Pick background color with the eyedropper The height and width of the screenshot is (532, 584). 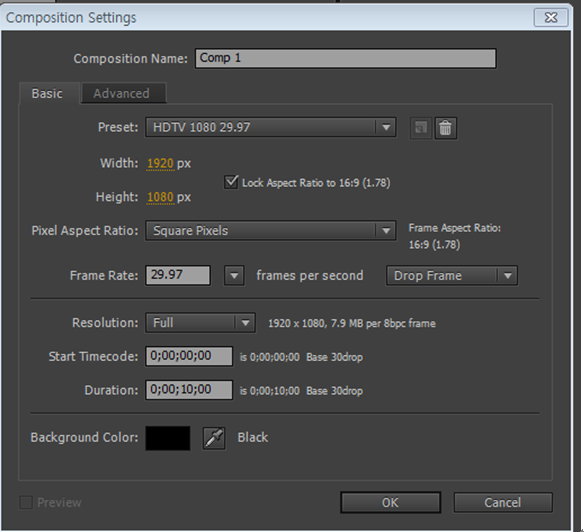(214, 438)
